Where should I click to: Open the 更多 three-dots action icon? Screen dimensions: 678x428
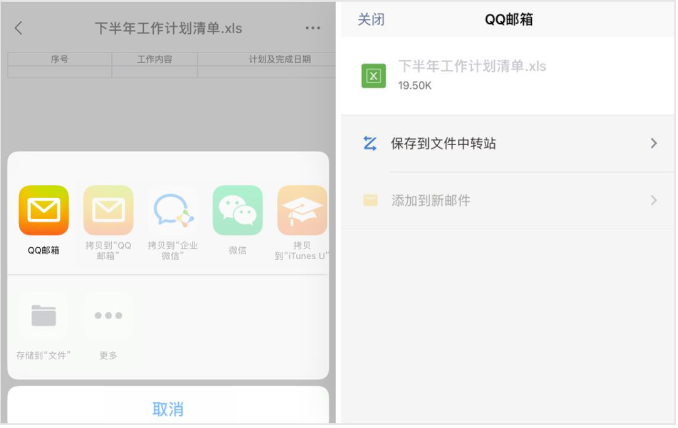pyautogui.click(x=108, y=316)
